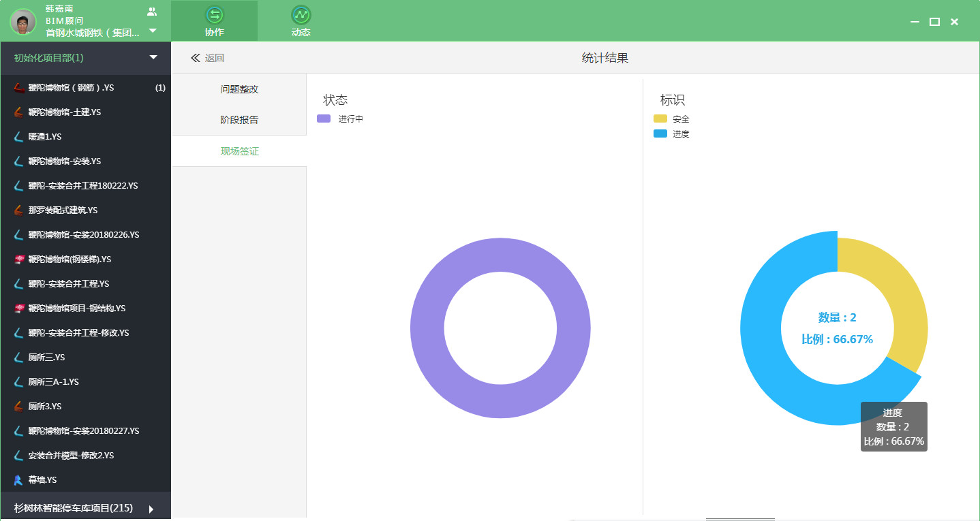
Task: Open the company dropdown arrow under username
Action: coord(153,31)
